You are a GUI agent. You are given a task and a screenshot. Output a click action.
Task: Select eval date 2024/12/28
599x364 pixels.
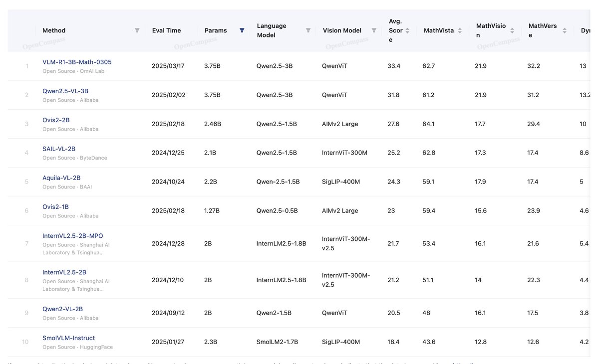pyautogui.click(x=168, y=243)
